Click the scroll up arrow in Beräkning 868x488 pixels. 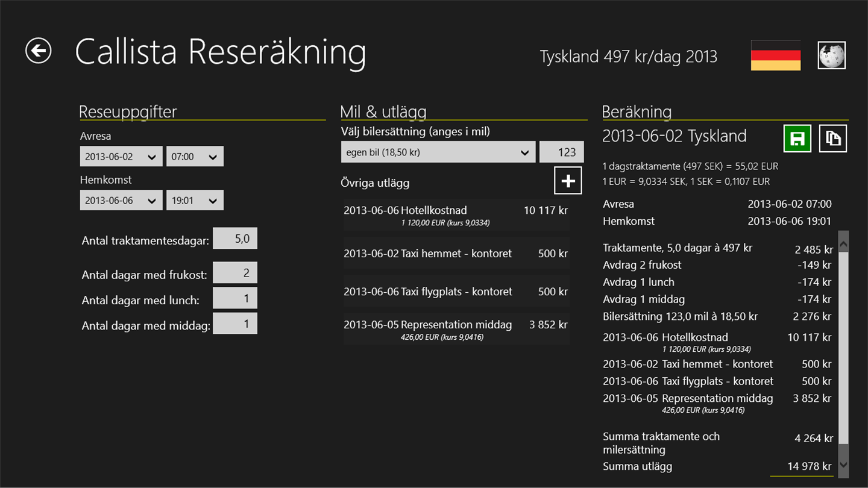(843, 243)
